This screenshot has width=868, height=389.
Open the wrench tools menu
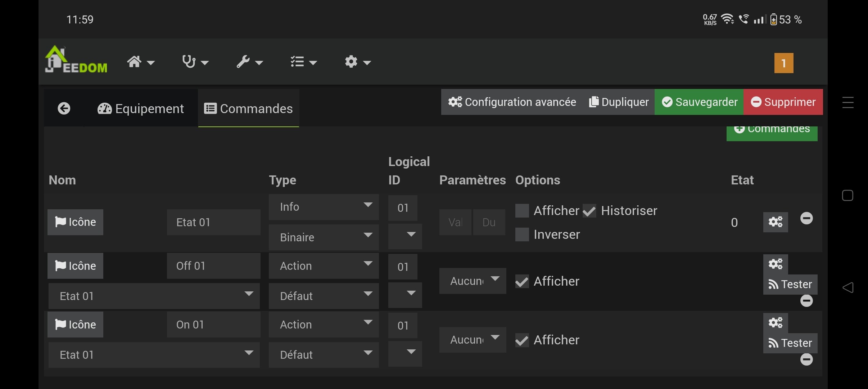[x=249, y=62]
